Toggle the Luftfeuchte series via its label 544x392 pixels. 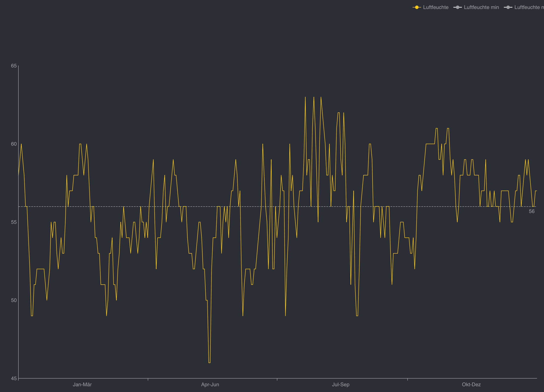(x=436, y=7)
